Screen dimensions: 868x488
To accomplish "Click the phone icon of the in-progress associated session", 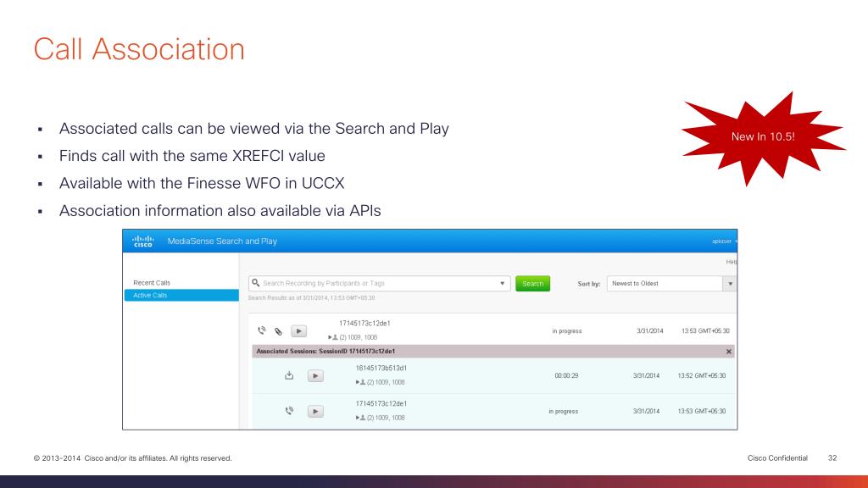I will point(289,411).
